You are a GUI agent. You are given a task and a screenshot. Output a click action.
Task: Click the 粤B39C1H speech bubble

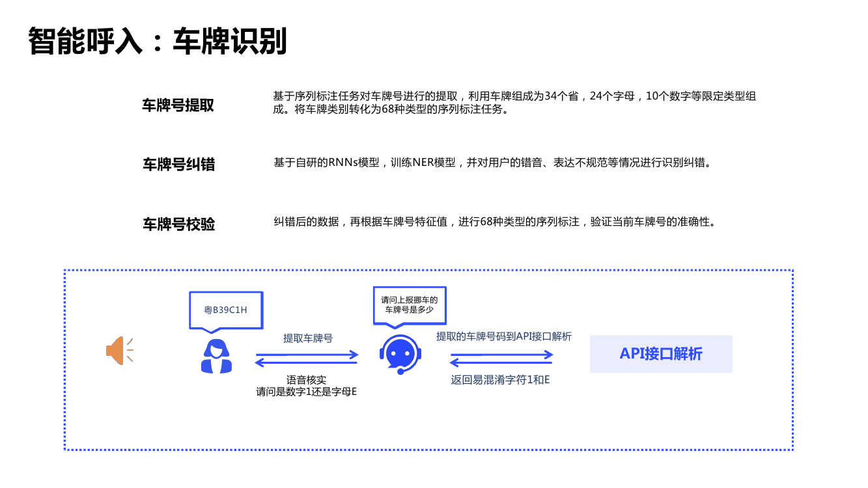point(225,310)
